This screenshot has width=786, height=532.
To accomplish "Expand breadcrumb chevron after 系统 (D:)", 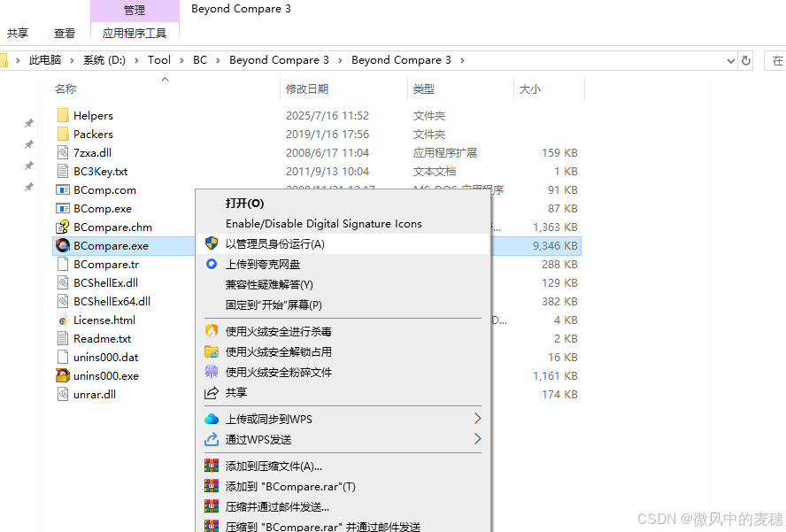I will (x=136, y=61).
